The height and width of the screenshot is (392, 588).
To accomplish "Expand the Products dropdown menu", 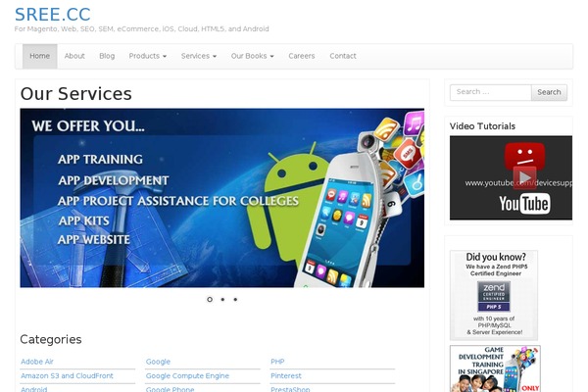I will pos(147,56).
